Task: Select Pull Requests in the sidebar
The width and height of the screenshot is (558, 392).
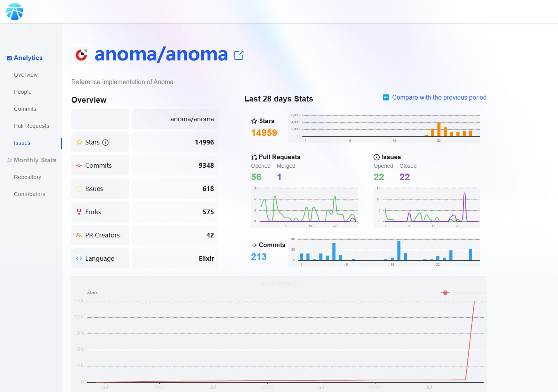Action: (32, 126)
